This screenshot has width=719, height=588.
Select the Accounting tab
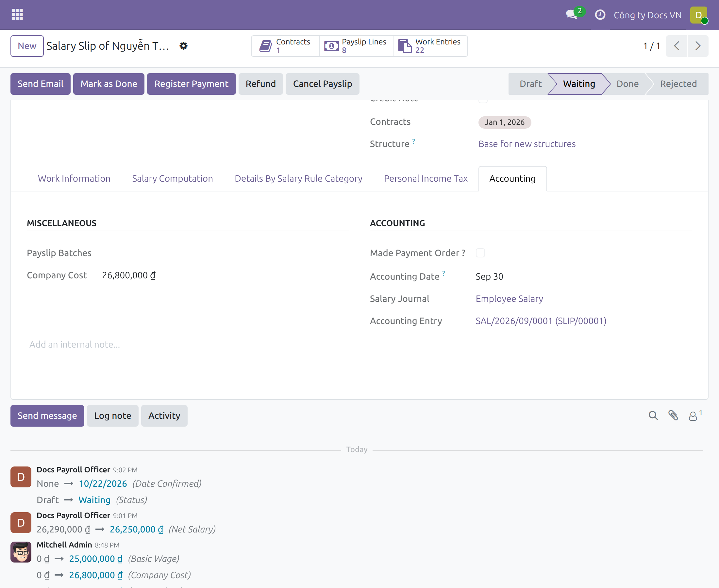pyautogui.click(x=512, y=178)
